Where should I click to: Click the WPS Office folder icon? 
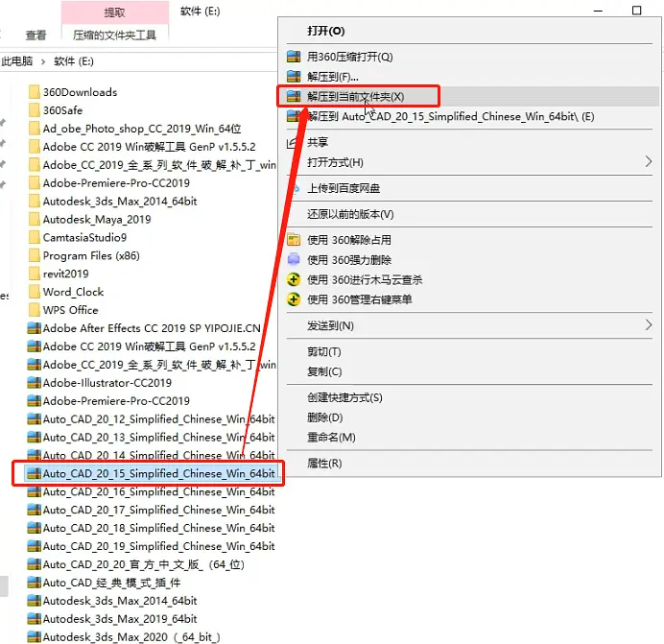point(35,310)
